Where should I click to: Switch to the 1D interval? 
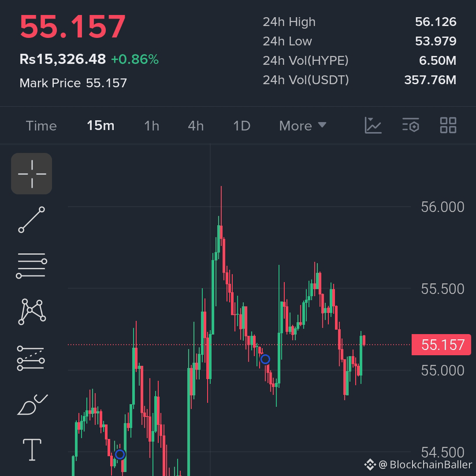pyautogui.click(x=242, y=126)
